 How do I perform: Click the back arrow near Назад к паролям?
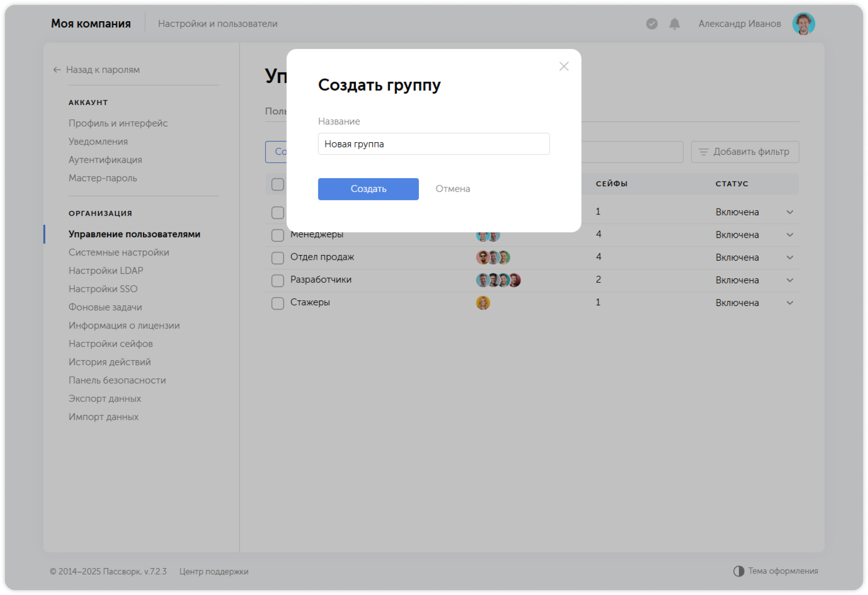56,70
